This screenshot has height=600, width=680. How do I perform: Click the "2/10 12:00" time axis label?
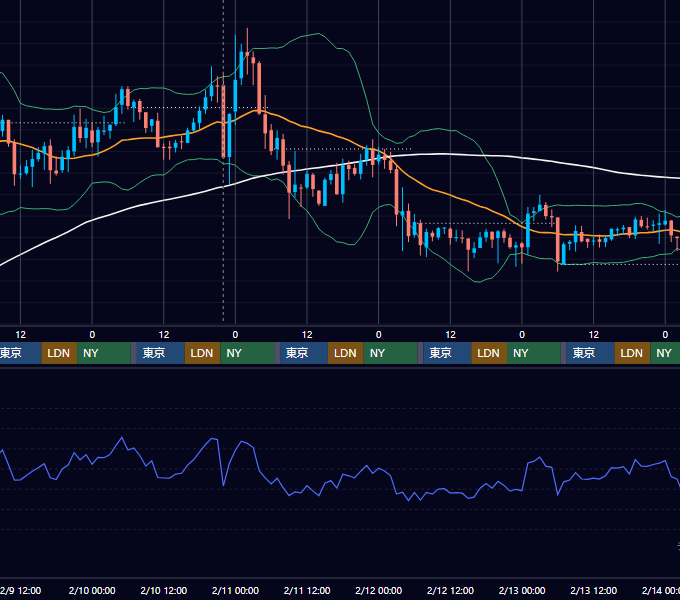coord(163,590)
